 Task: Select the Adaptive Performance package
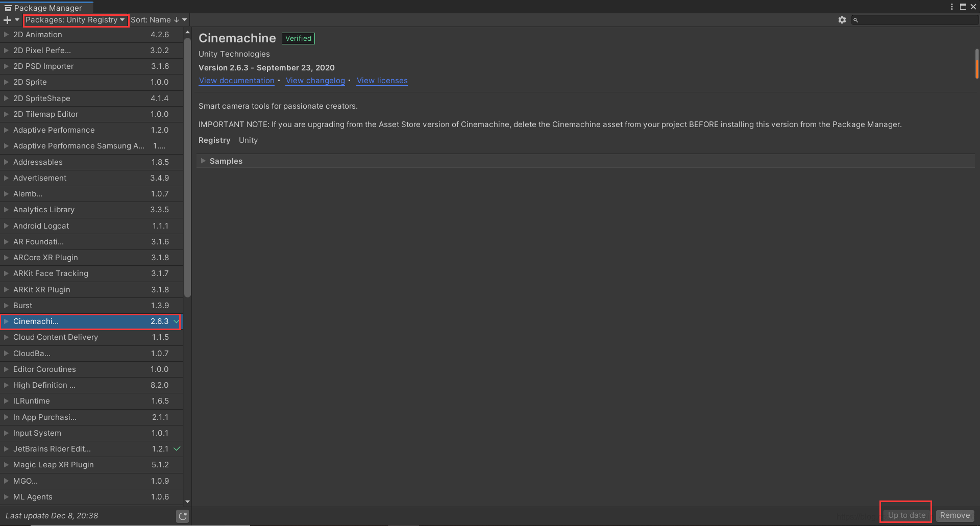point(92,130)
